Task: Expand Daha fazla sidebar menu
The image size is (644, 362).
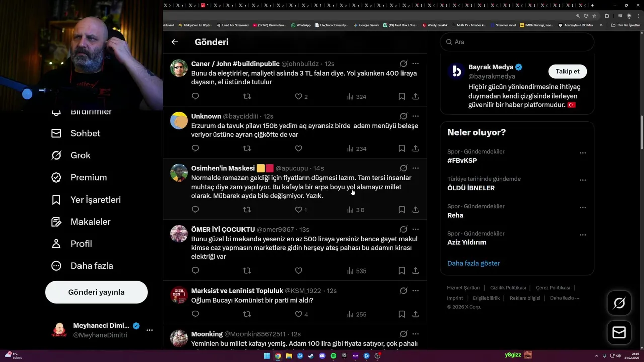Action: tap(82, 266)
